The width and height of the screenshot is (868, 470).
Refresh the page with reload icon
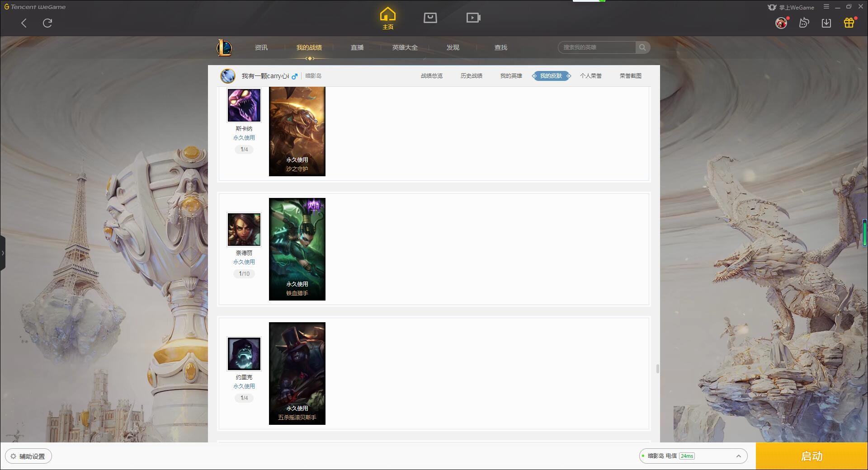click(x=47, y=23)
